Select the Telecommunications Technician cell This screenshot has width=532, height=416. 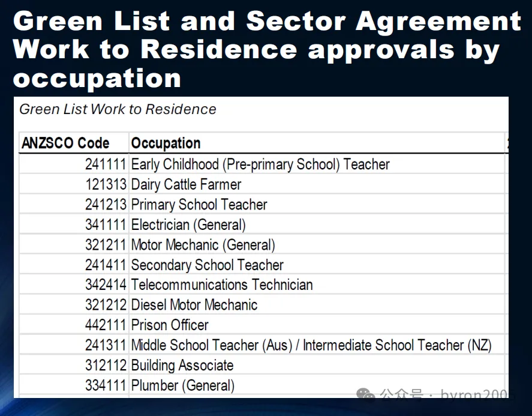[222, 285]
